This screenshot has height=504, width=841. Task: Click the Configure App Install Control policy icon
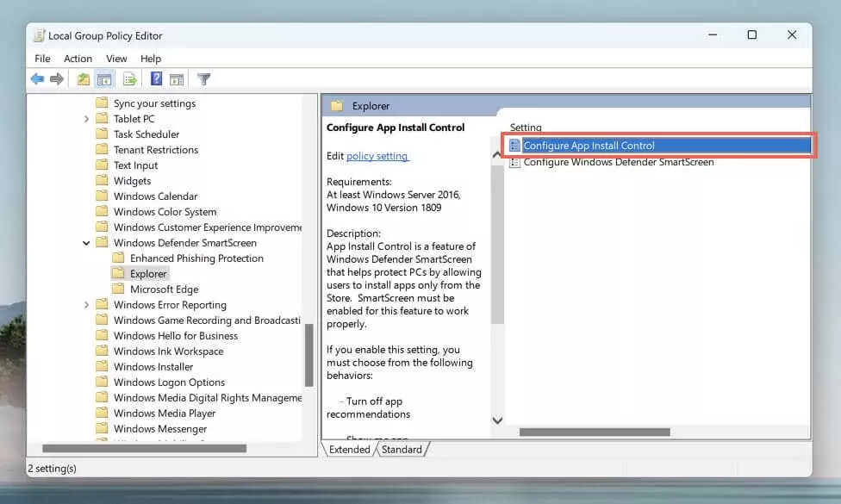pyautogui.click(x=514, y=146)
